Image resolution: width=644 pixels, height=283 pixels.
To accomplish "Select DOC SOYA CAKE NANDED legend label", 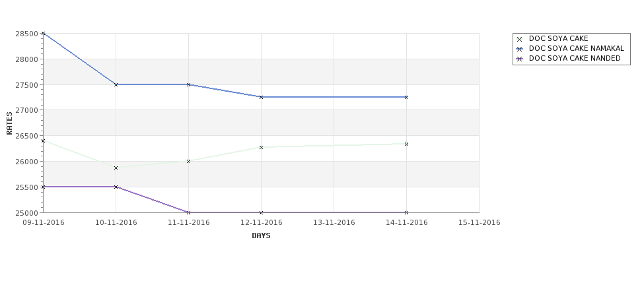I will 575,58.
